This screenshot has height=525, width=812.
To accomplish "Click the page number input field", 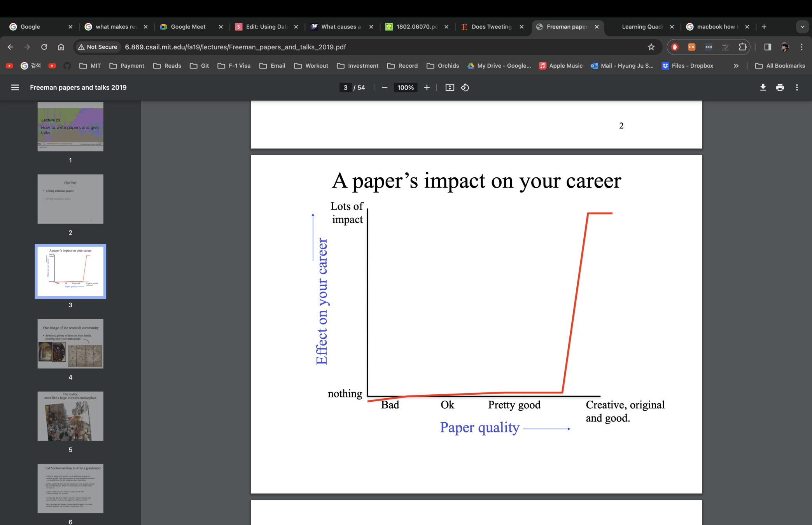I will [345, 87].
